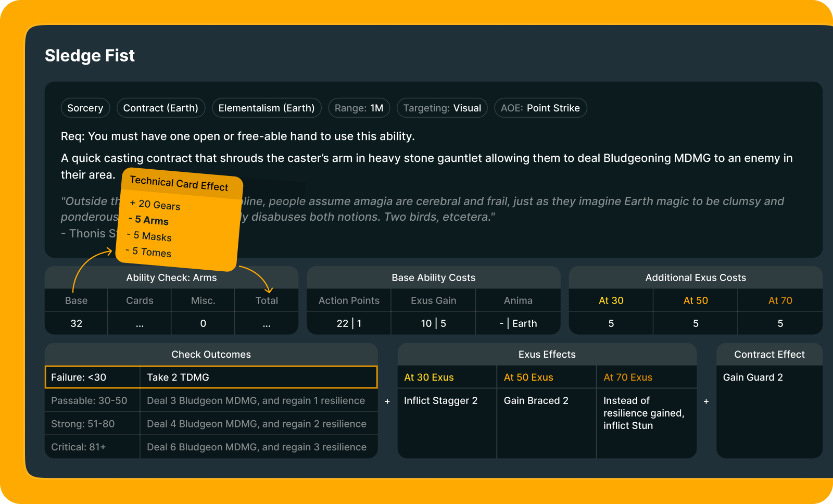Click the Range: 1M pill

point(359,108)
